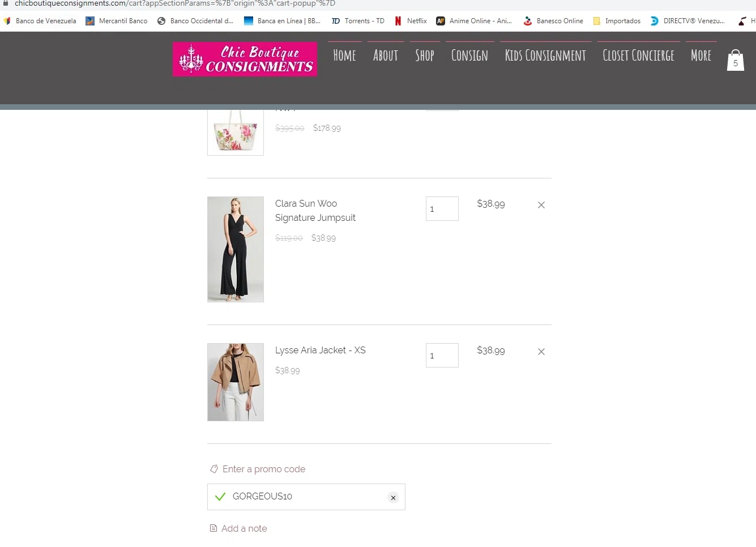756x547 pixels.
Task: Open the Netflix bookmark
Action: (x=411, y=21)
